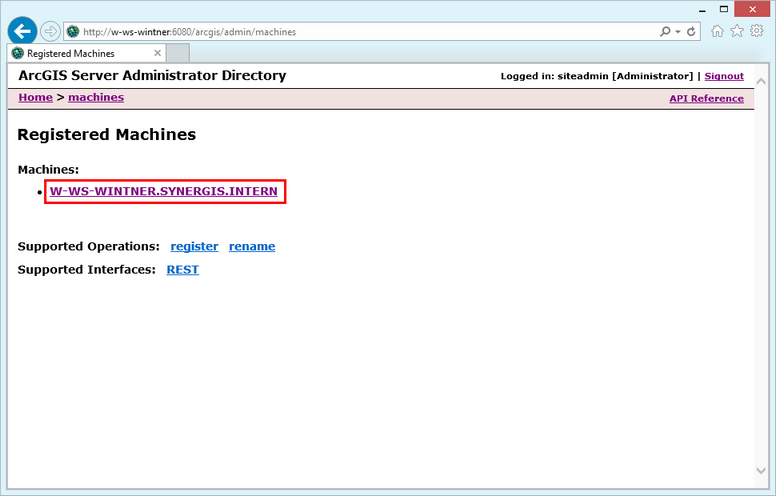Image resolution: width=776 pixels, height=496 pixels.
Task: Open the browser Home icon
Action: [x=717, y=31]
